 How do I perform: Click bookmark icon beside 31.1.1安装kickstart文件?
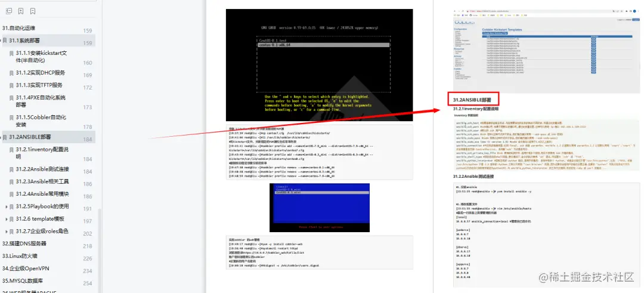point(11,54)
